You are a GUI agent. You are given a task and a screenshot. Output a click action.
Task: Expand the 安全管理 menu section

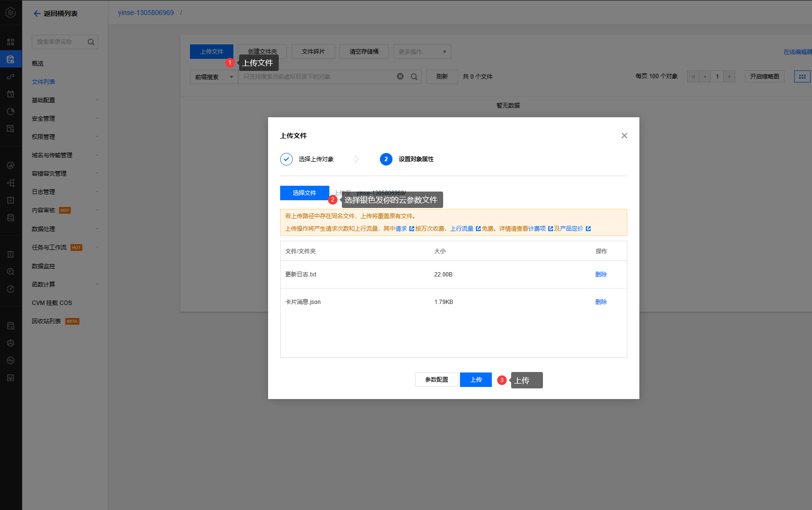pyautogui.click(x=65, y=118)
